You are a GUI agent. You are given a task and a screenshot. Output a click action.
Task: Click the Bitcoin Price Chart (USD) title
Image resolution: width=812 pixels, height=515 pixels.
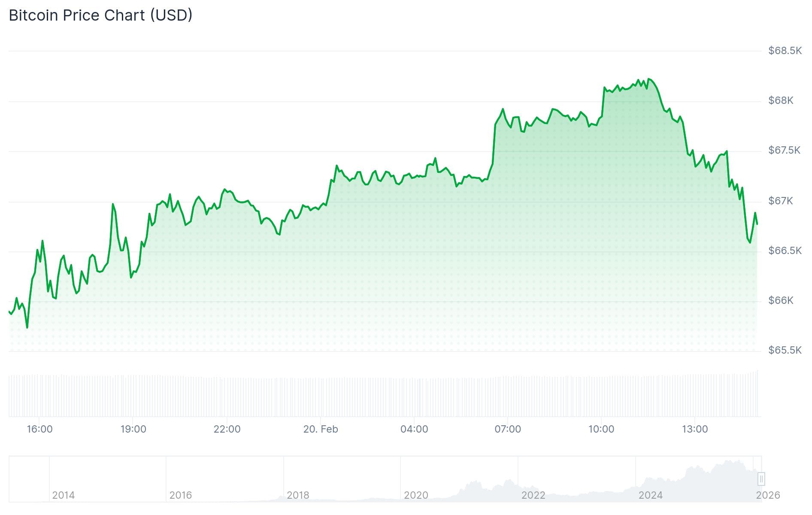click(x=100, y=15)
